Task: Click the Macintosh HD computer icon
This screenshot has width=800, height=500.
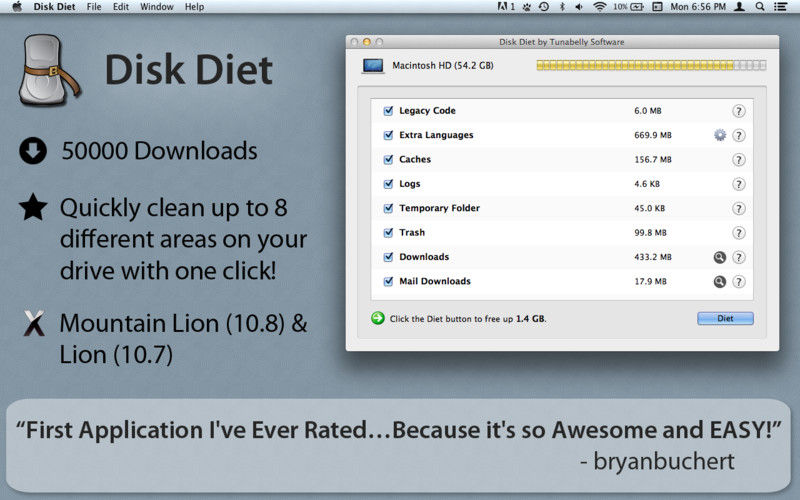Action: click(373, 66)
